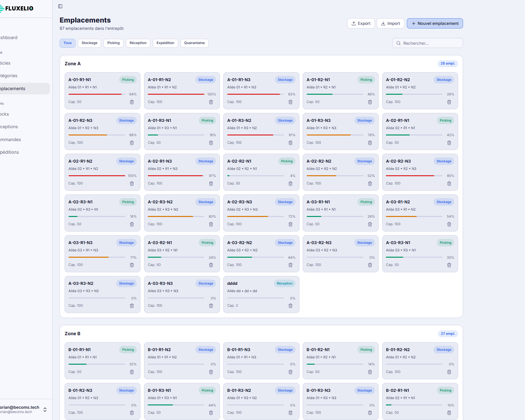Click trash icon on A-02-R2-N3 card
The image size is (525, 420).
coord(449,184)
